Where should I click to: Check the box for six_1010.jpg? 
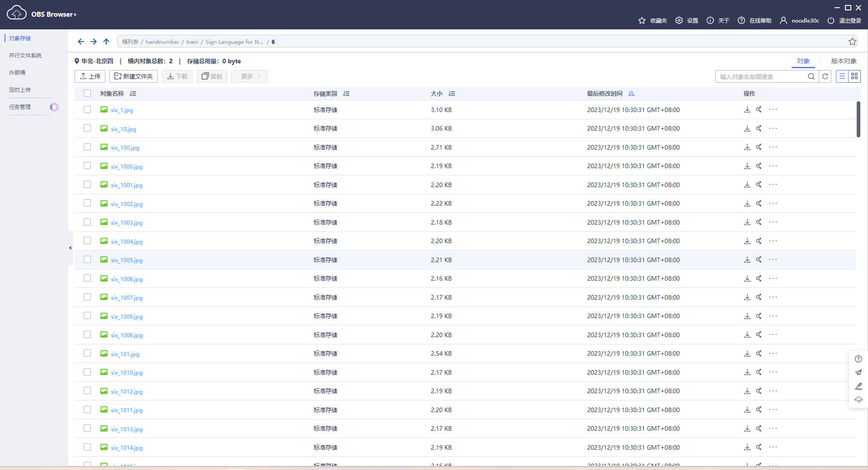(x=87, y=372)
